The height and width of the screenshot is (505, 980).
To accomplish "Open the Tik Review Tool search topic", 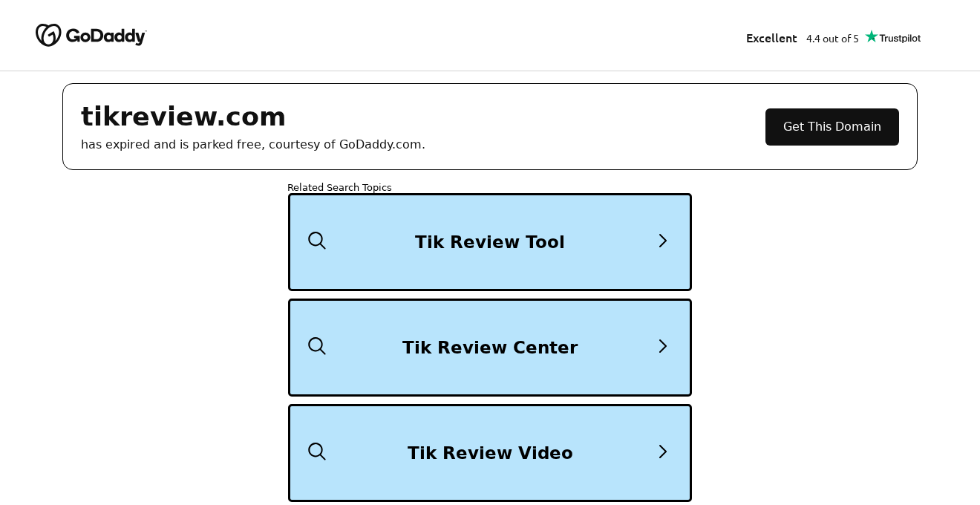I will (490, 242).
